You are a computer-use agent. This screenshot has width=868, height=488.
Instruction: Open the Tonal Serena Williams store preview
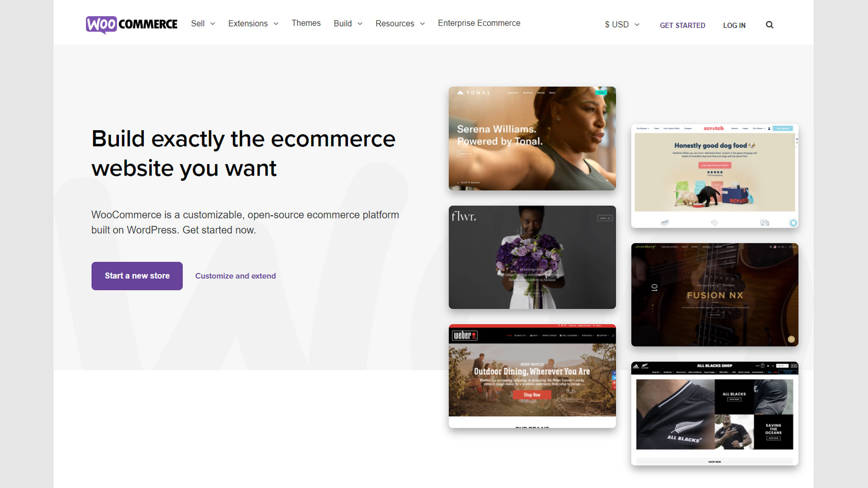pos(532,138)
